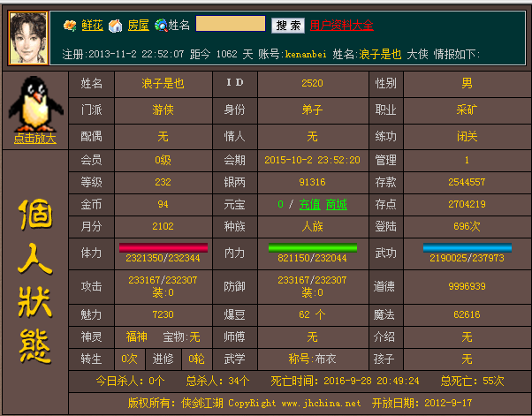Click the 总死亡: 55次 text
The height and width of the screenshot is (416, 532).
pyautogui.click(x=472, y=381)
